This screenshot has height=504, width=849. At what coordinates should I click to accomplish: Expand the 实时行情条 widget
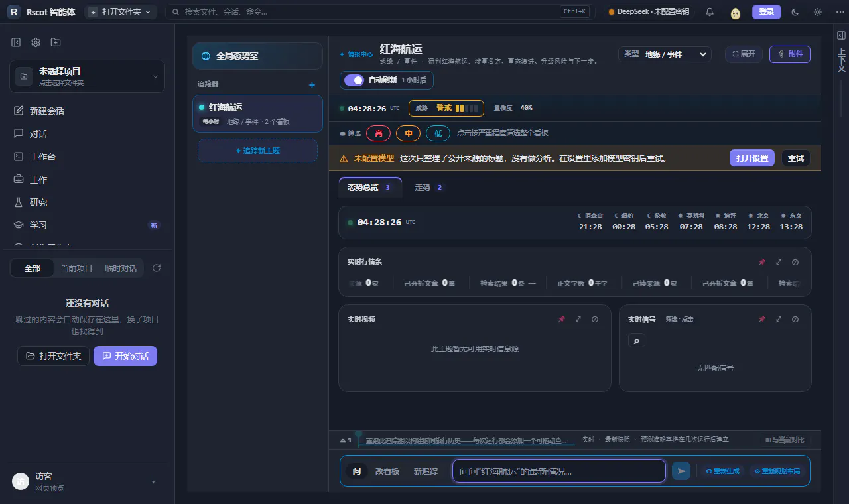pos(779,262)
